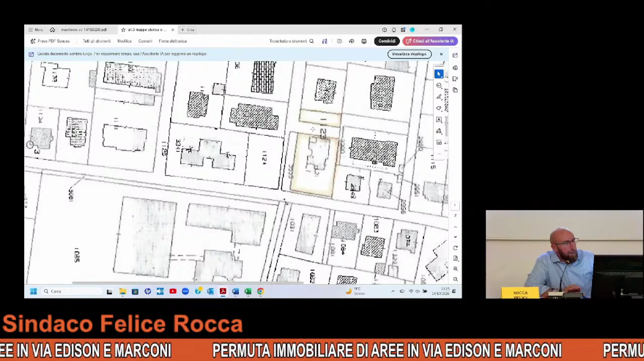This screenshot has width=644, height=361.
Task: Zoom out using bottom magnifier icon
Action: tap(455, 279)
